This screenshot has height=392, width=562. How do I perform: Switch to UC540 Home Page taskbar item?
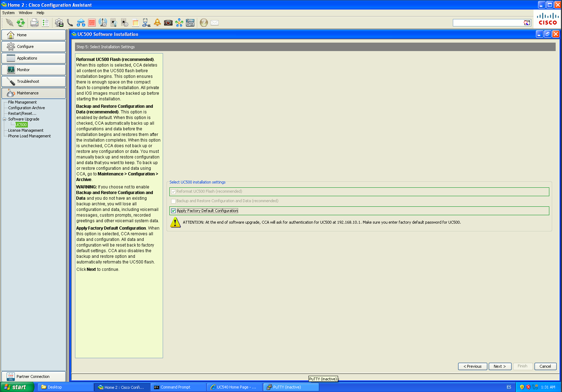point(235,387)
